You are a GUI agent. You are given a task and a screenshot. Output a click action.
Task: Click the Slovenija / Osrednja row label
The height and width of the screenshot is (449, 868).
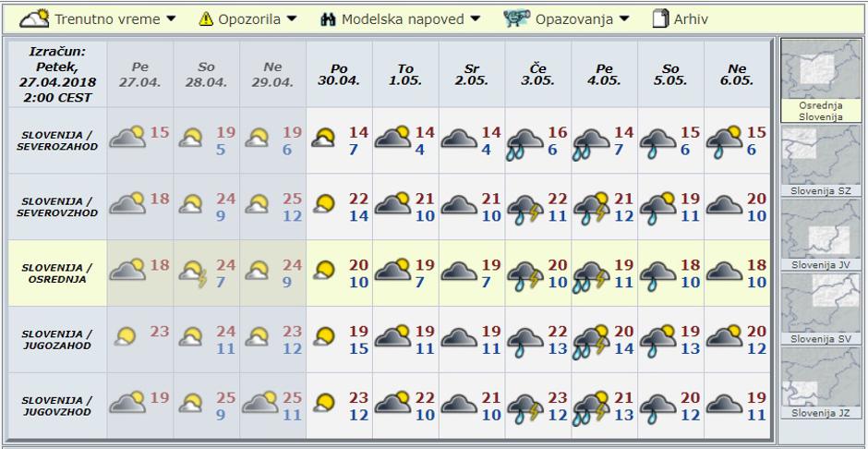coord(56,273)
